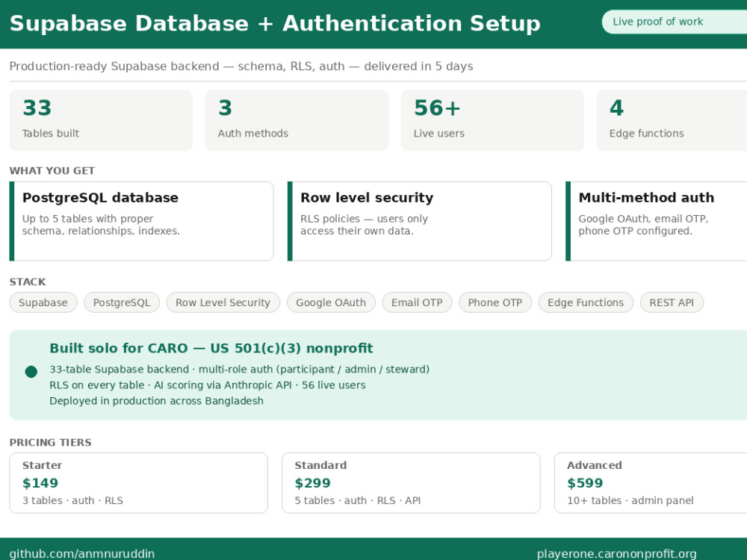Image resolution: width=747 pixels, height=560 pixels.
Task: Click the 56+ Live users stat card
Action: [492, 120]
